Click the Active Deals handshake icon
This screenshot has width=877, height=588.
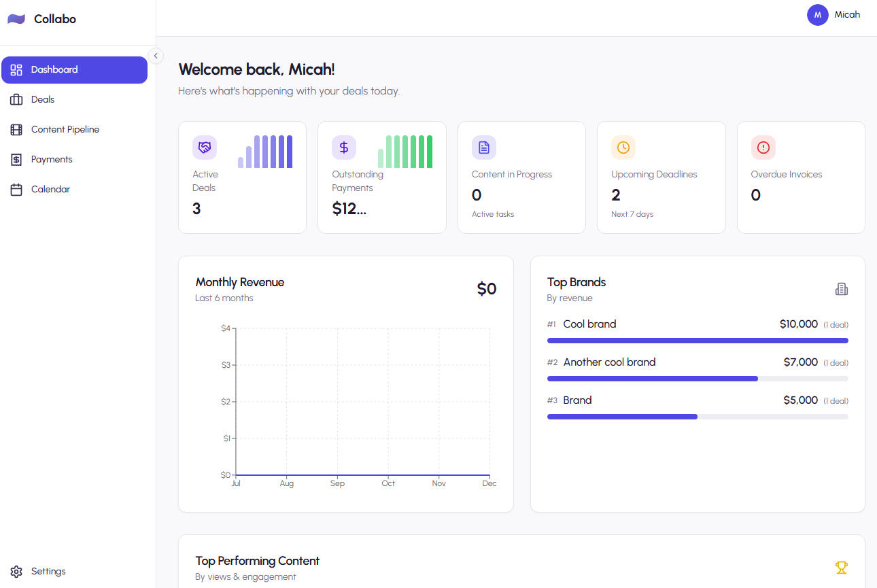[205, 148]
